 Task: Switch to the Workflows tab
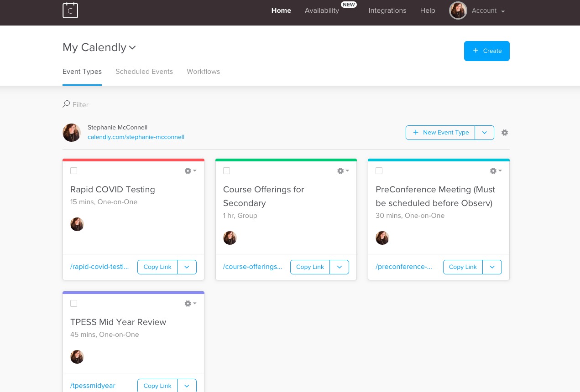tap(204, 72)
